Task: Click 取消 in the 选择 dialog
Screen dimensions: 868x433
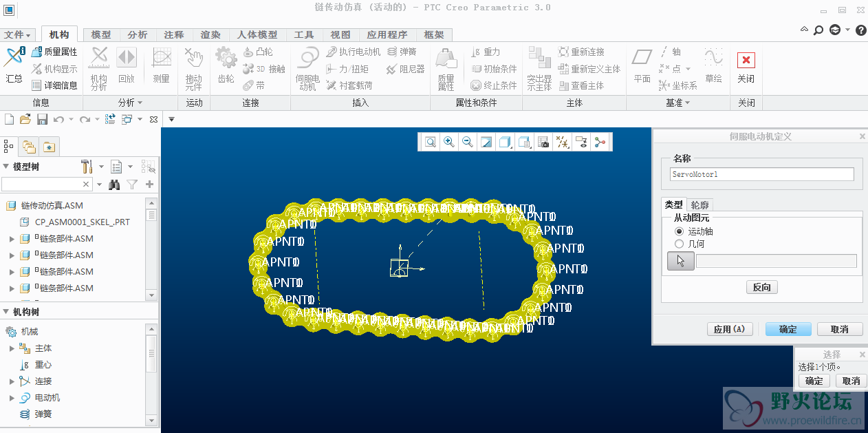Action: point(851,381)
